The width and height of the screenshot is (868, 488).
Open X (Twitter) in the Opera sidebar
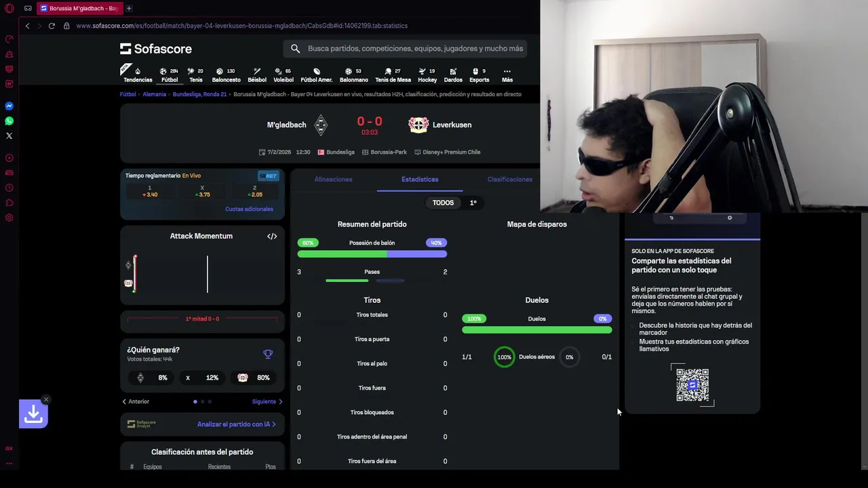click(x=9, y=136)
